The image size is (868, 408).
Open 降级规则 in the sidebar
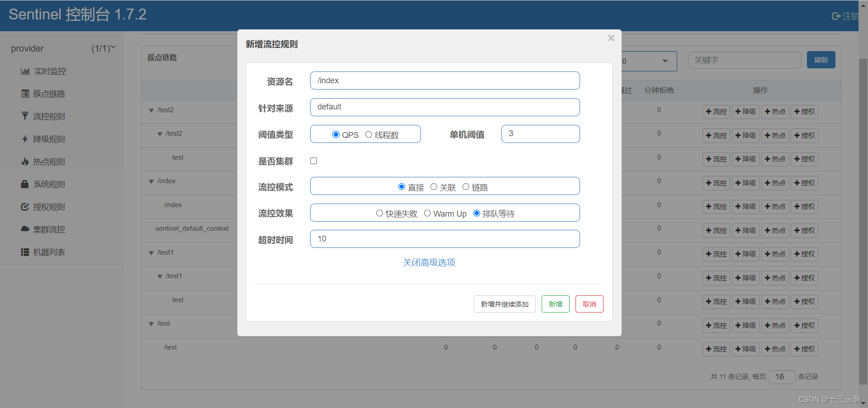pyautogui.click(x=49, y=139)
